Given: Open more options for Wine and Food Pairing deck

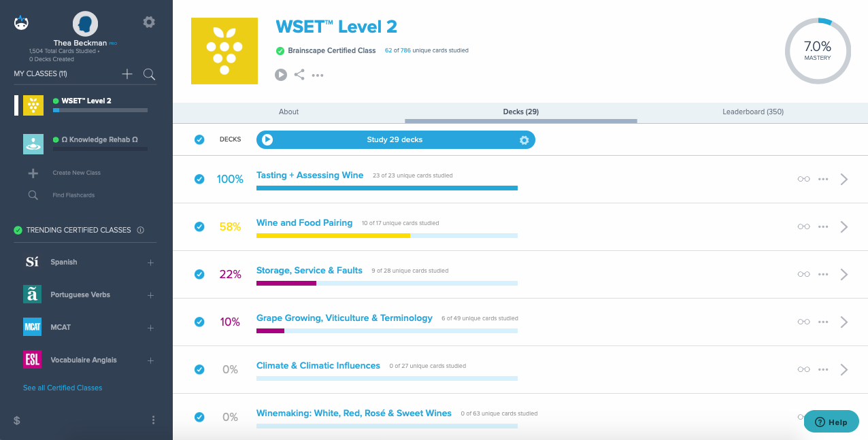Looking at the screenshot, I should click(823, 226).
